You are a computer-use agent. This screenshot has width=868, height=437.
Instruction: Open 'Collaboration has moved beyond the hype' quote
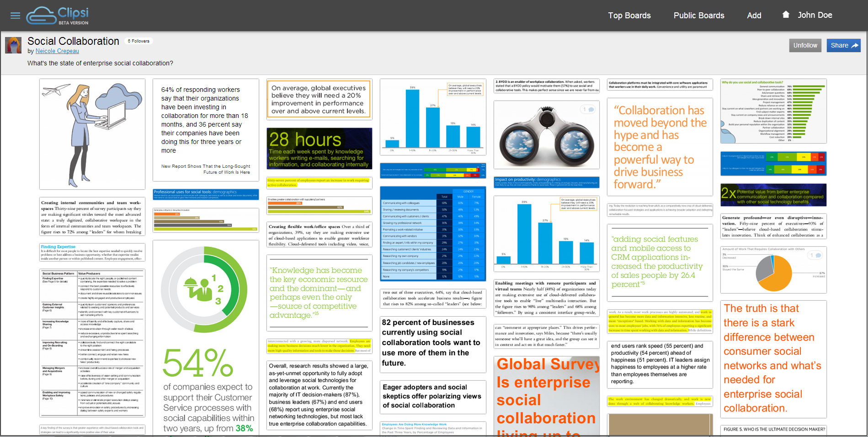(660, 147)
